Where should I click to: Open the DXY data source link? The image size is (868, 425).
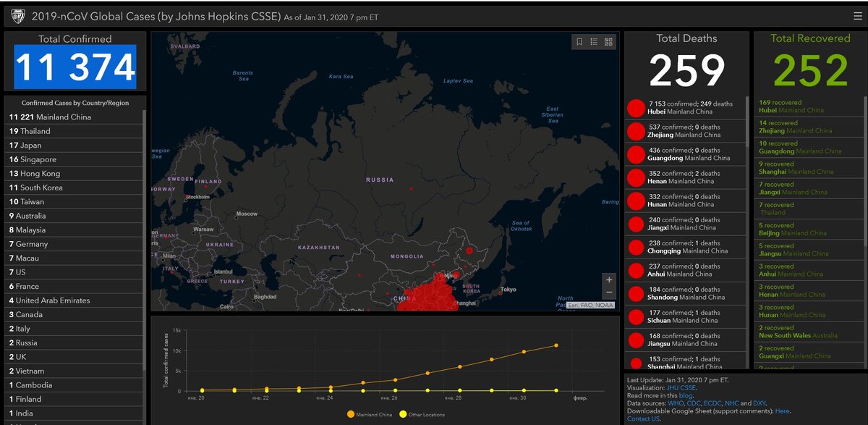(x=759, y=403)
